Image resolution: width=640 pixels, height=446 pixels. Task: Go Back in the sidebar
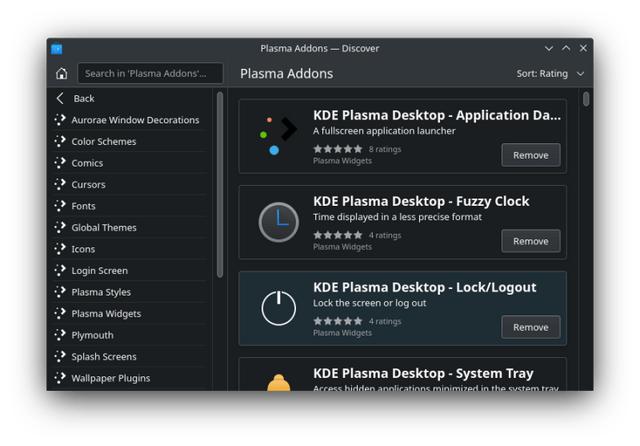[130, 98]
